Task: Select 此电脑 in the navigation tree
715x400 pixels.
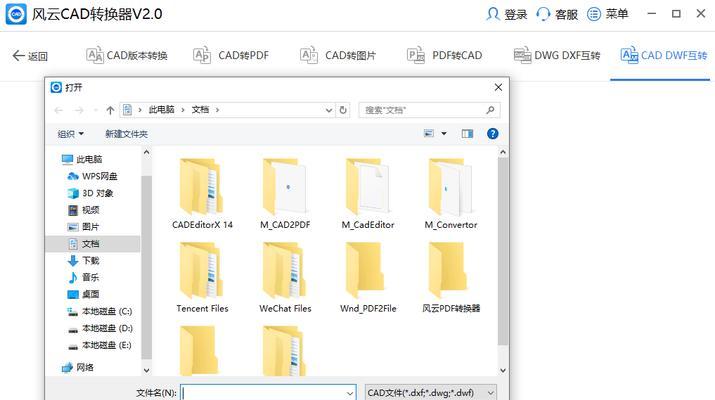Action: (82, 159)
